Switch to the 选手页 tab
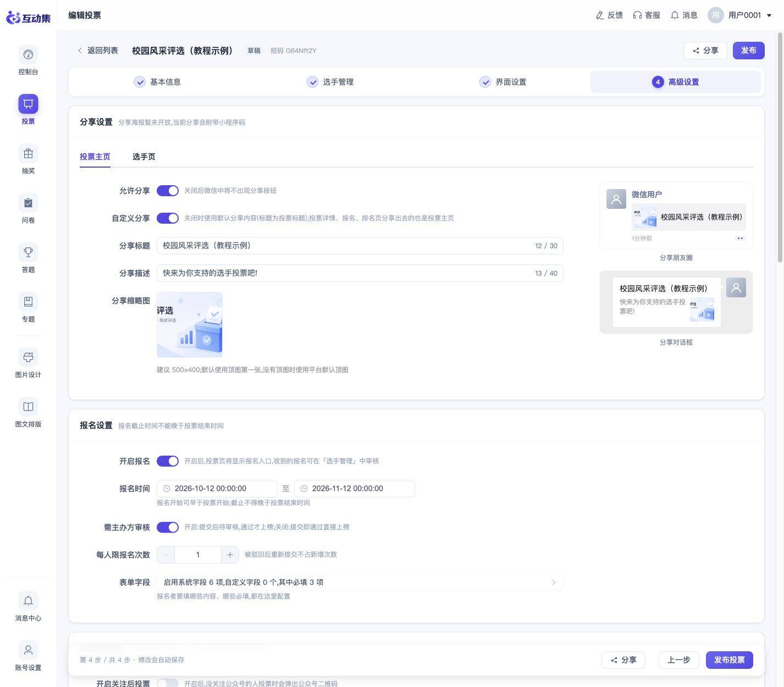 (144, 157)
